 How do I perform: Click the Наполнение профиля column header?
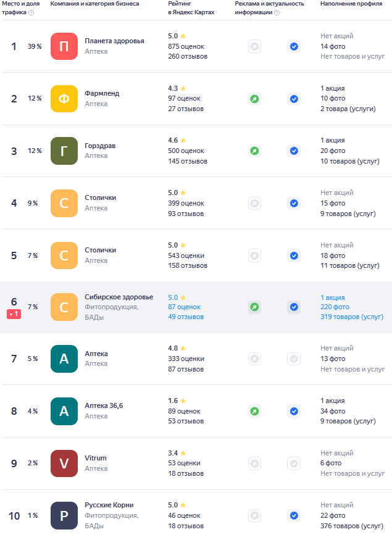coord(351,4)
